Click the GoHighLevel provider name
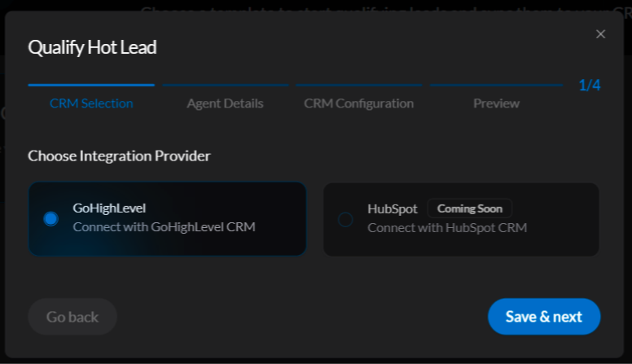This screenshot has height=364, width=632. [x=109, y=208]
